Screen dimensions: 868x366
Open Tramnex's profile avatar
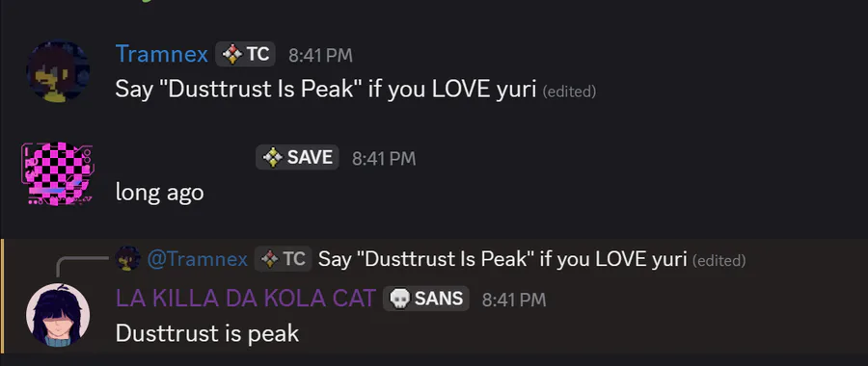(58, 70)
